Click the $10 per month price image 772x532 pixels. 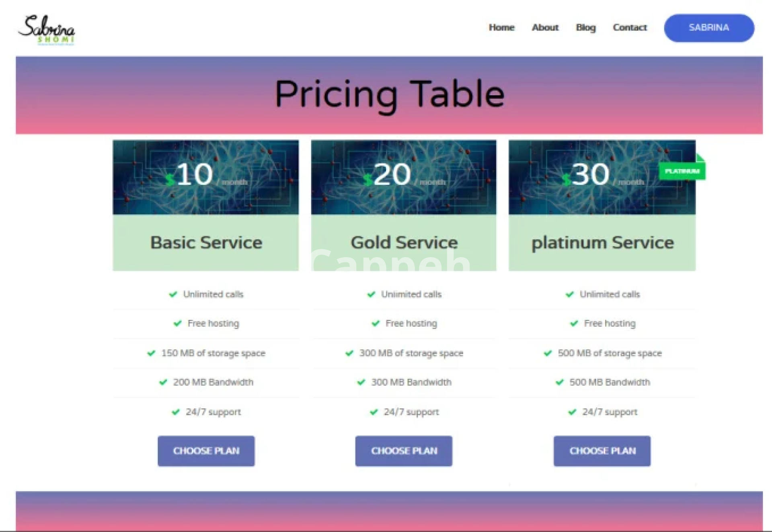point(205,177)
